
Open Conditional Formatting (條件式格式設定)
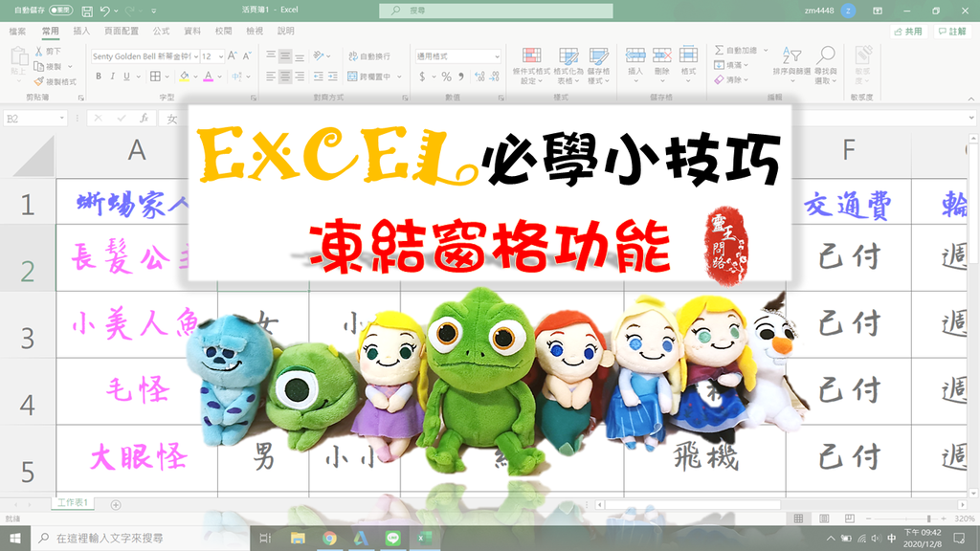531,66
